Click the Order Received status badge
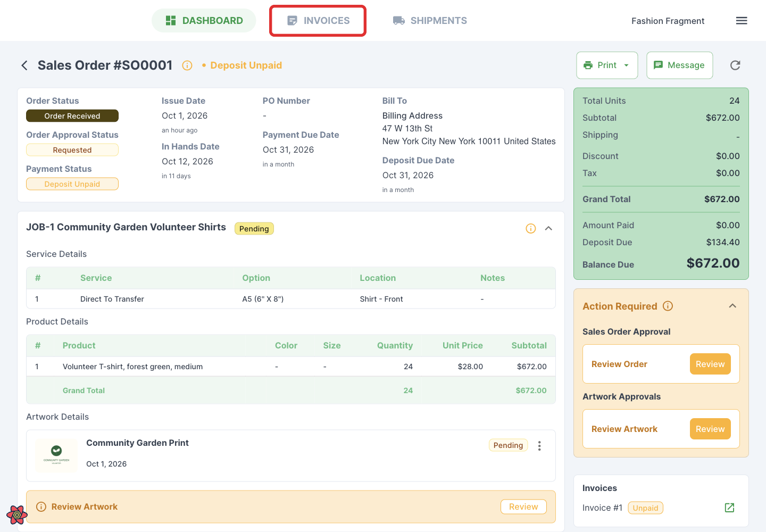 click(72, 116)
